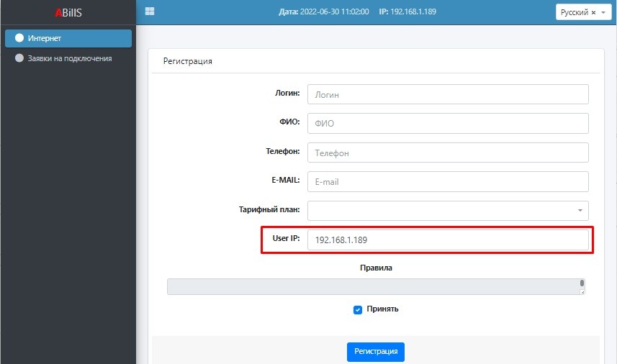Click the grid menu icon in header

150,12
